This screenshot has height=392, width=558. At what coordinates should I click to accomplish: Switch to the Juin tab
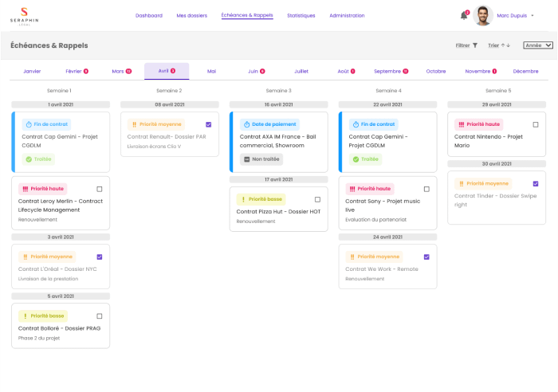256,71
